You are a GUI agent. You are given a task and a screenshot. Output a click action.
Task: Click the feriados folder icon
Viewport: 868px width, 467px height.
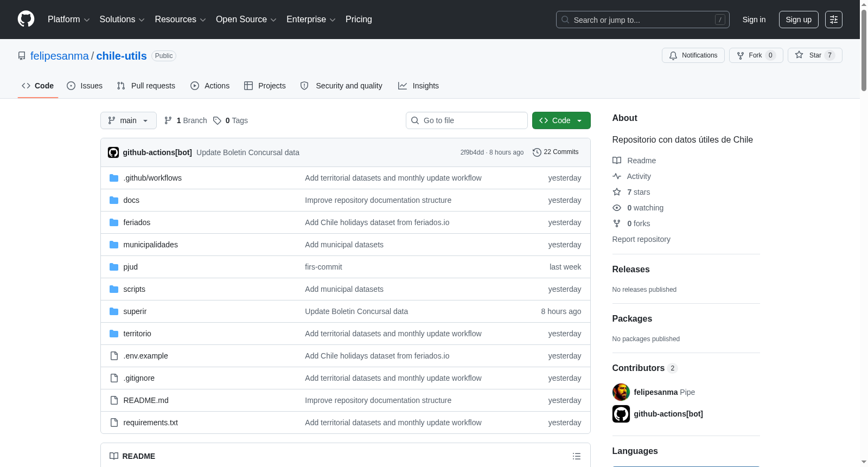pyautogui.click(x=114, y=222)
